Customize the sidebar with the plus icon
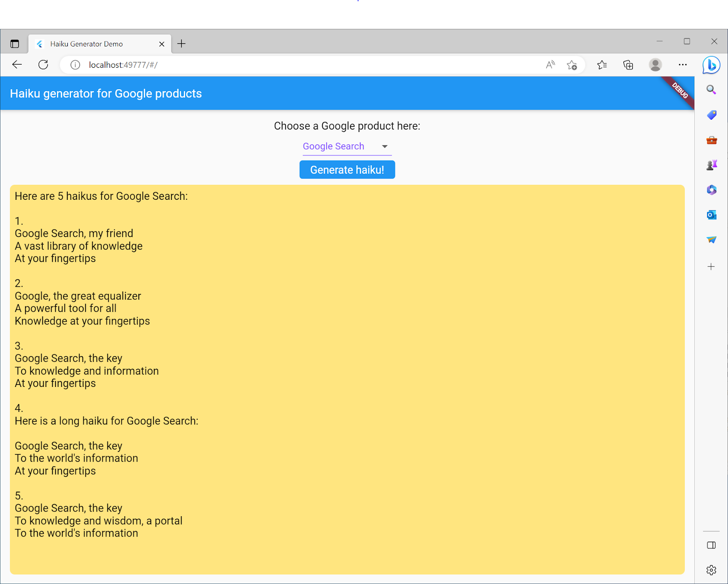Image resolution: width=728 pixels, height=584 pixels. click(x=711, y=267)
